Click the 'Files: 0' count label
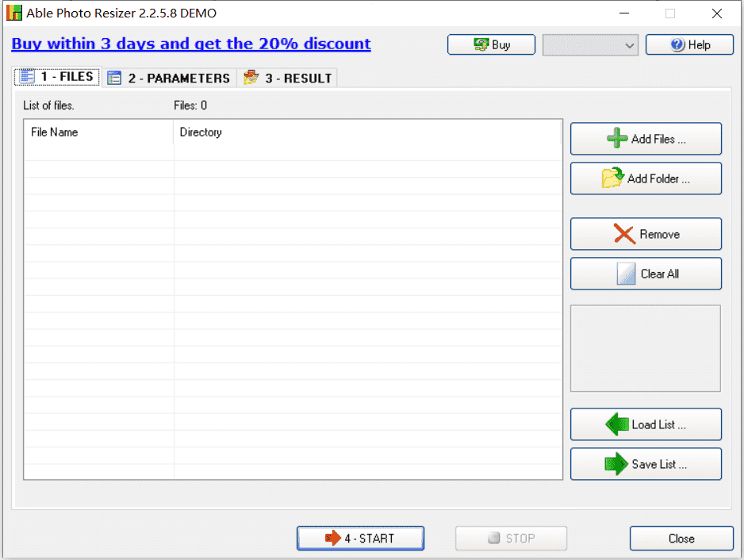The width and height of the screenshot is (744, 560). click(190, 105)
